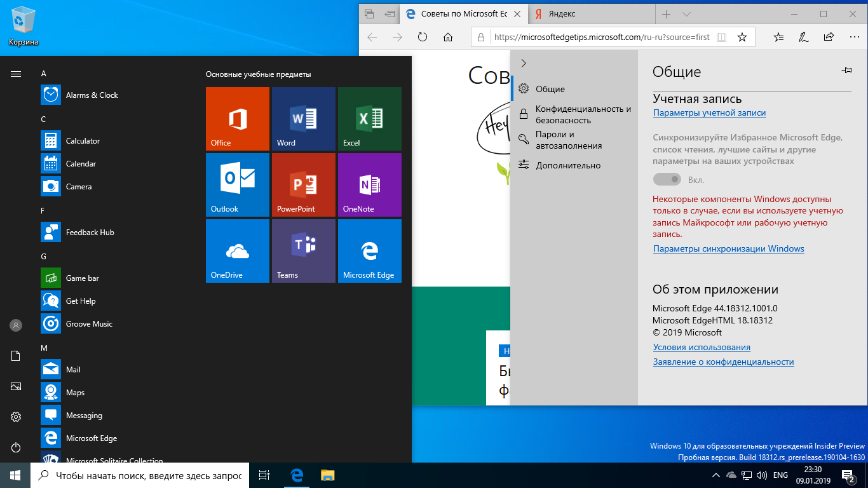868x488 pixels.
Task: Launch the Excel tile
Action: pos(369,119)
